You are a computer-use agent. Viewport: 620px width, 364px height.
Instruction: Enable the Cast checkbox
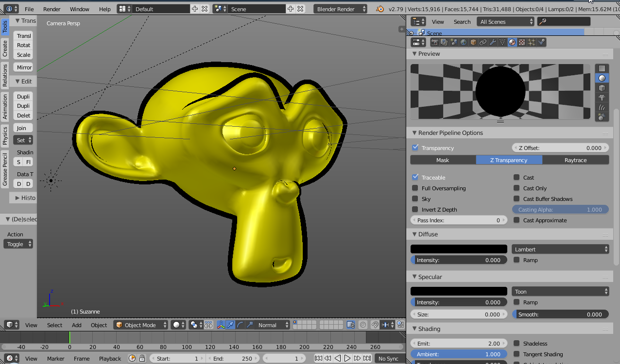pos(517,177)
